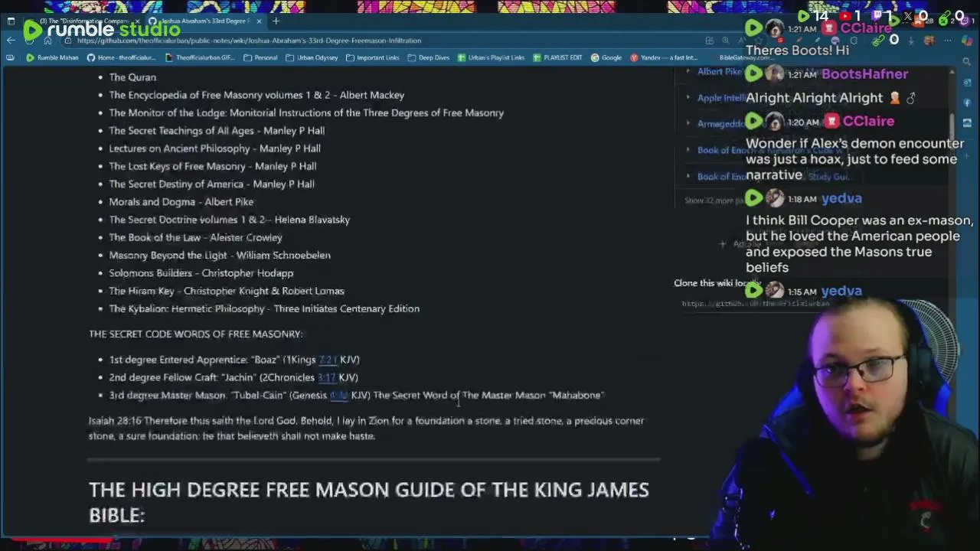Click 'The Encyclopedia of Free Masonry' list item
This screenshot has height=551, width=980.
[256, 95]
